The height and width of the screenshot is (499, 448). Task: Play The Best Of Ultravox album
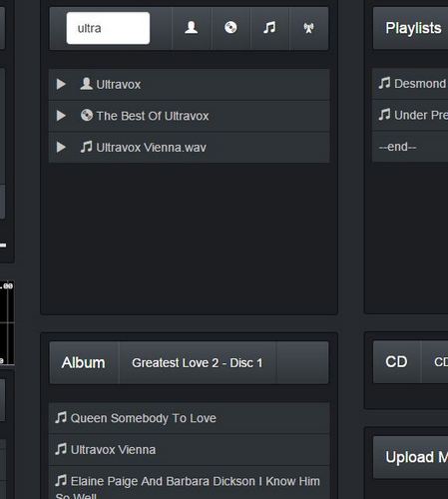point(61,116)
